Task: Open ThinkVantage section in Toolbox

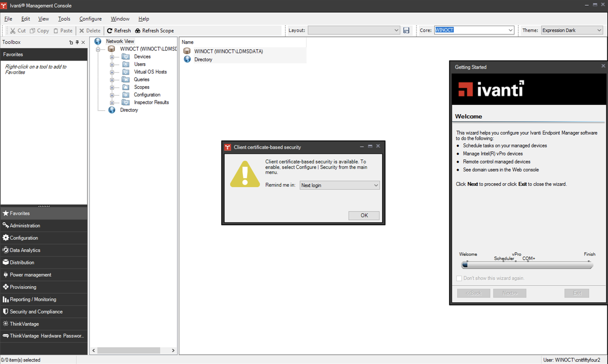Action: (x=44, y=324)
